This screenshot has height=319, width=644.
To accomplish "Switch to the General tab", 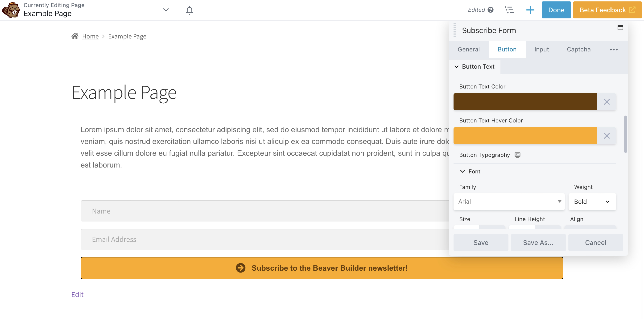I will [x=468, y=49].
